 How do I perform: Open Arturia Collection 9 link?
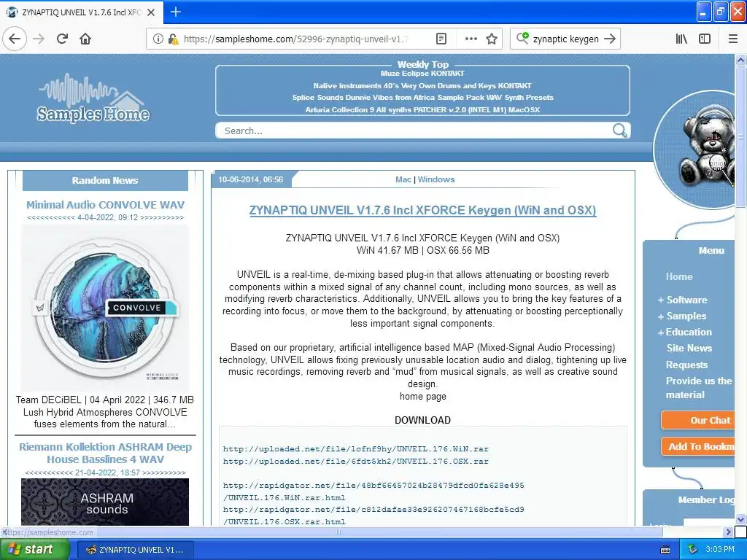422,109
